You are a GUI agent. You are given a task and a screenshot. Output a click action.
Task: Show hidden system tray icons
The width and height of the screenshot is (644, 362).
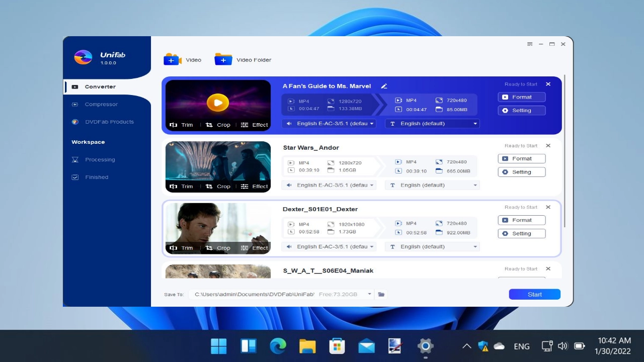[x=467, y=346]
